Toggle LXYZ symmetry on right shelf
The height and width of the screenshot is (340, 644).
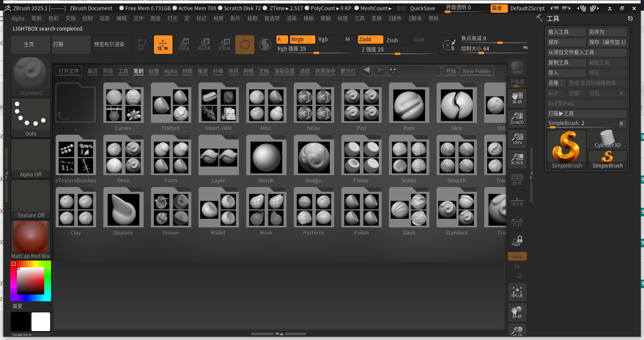pos(517,256)
